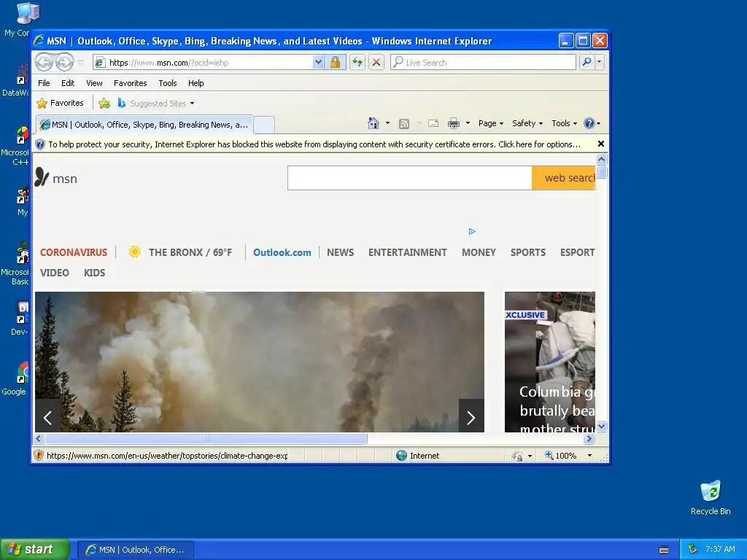Viewport: 747px width, 560px height.
Task: Open the File menu
Action: 44,83
